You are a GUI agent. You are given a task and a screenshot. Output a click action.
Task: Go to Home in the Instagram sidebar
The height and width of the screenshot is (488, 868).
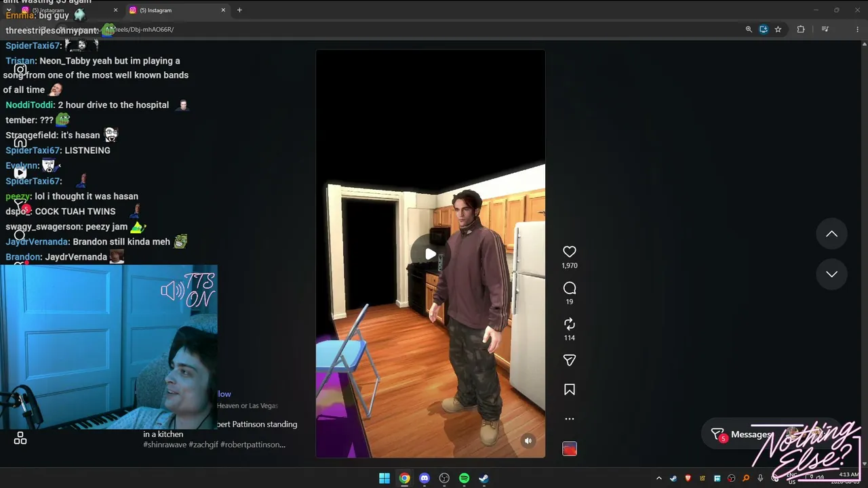point(20,142)
